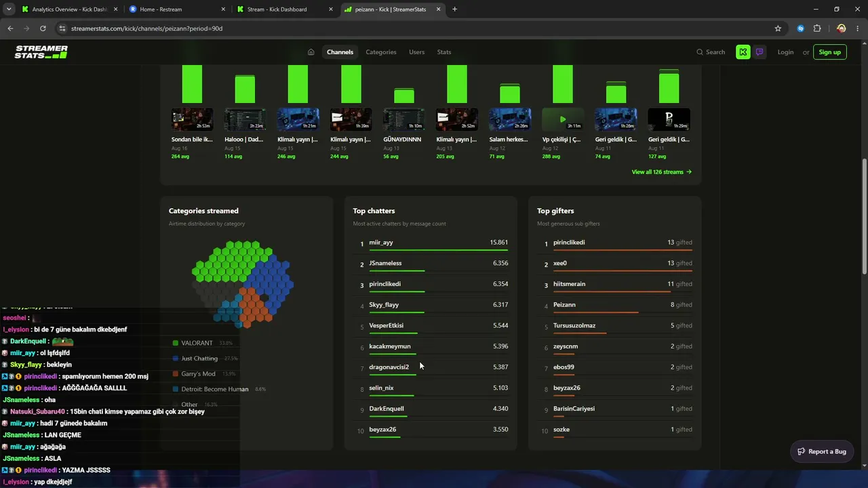Open the Stats nav item
Image resolution: width=868 pixels, height=488 pixels.
[x=444, y=52]
